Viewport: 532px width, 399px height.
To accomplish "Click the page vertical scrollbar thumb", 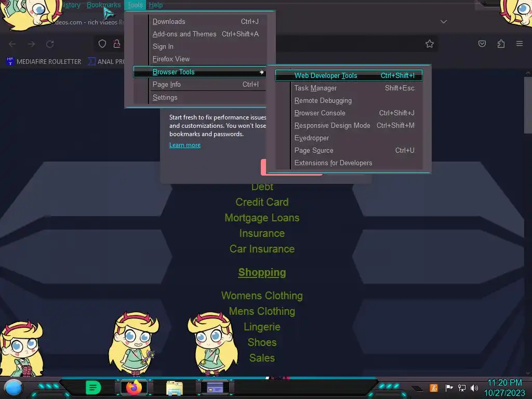I will point(528,105).
